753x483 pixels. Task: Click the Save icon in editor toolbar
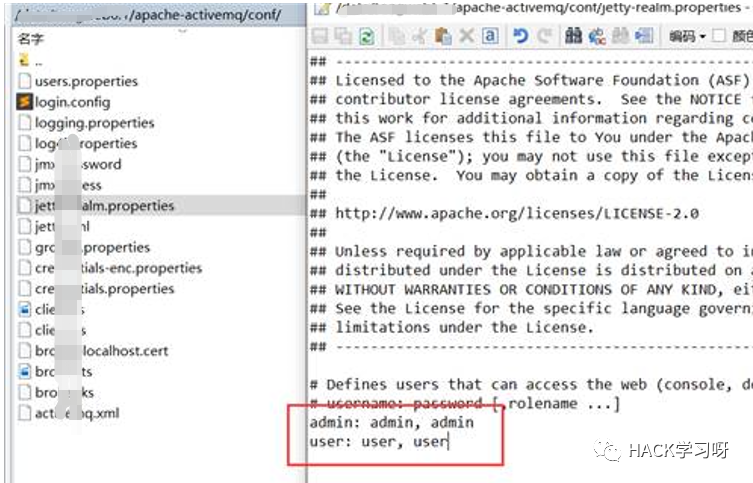click(319, 36)
